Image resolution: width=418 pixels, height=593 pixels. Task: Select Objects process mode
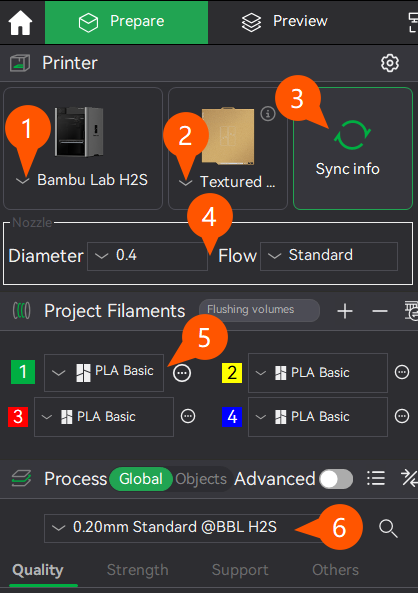(201, 479)
